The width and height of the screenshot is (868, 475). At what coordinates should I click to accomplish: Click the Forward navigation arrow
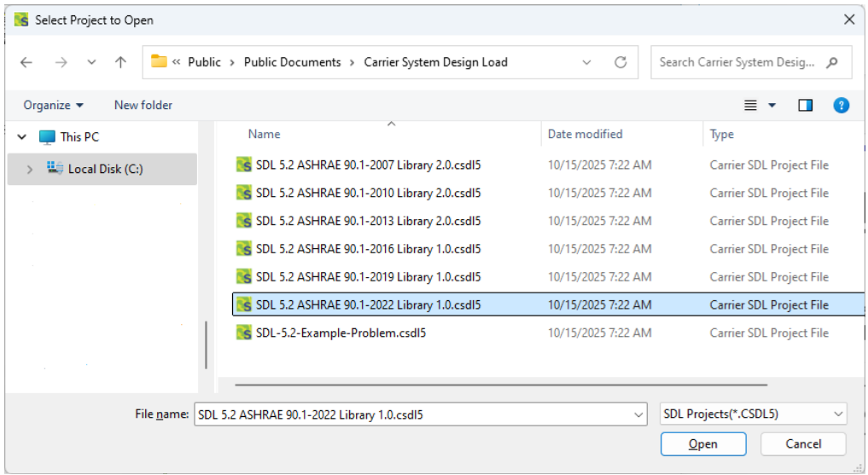(x=61, y=62)
